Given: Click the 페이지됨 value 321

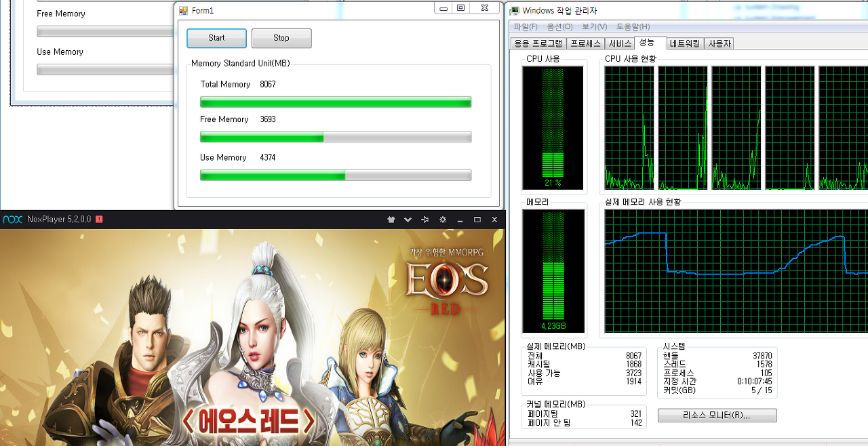Looking at the screenshot, I should [635, 413].
